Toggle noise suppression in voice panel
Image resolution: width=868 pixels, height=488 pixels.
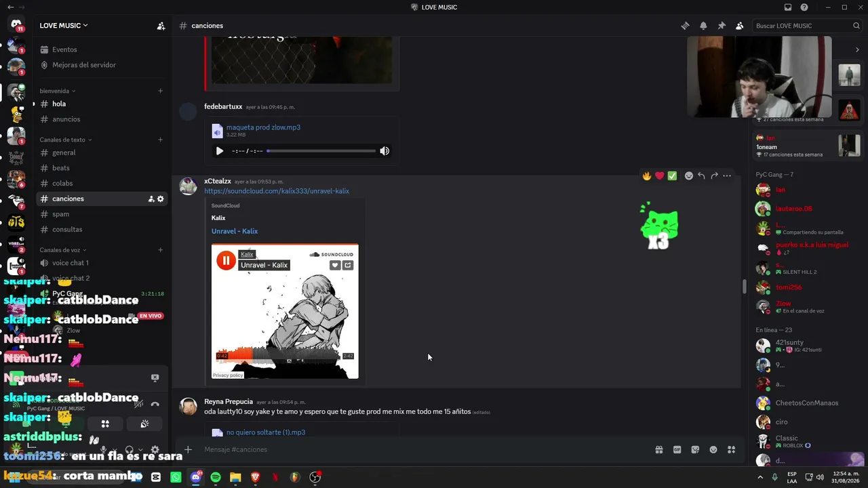coord(138,404)
